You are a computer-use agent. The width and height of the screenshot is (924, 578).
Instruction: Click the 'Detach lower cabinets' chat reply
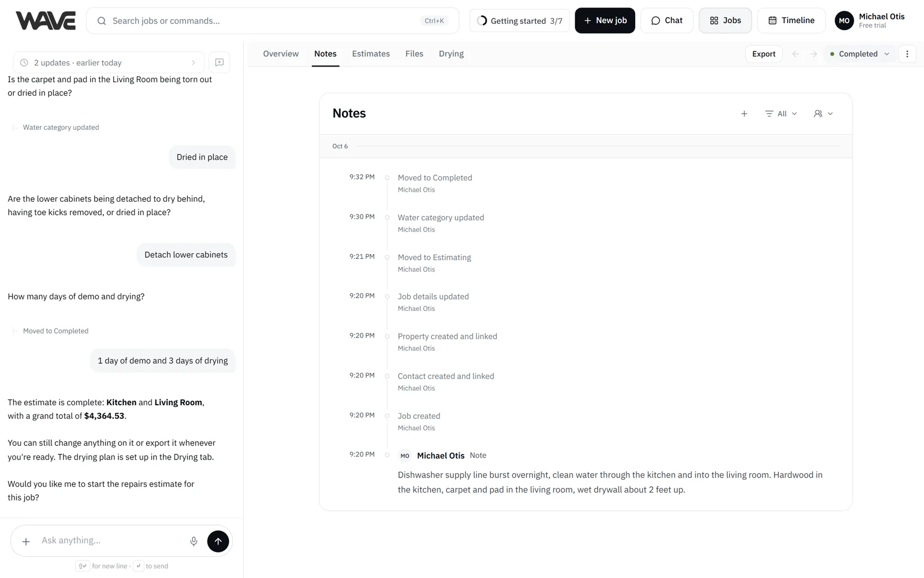pos(186,255)
